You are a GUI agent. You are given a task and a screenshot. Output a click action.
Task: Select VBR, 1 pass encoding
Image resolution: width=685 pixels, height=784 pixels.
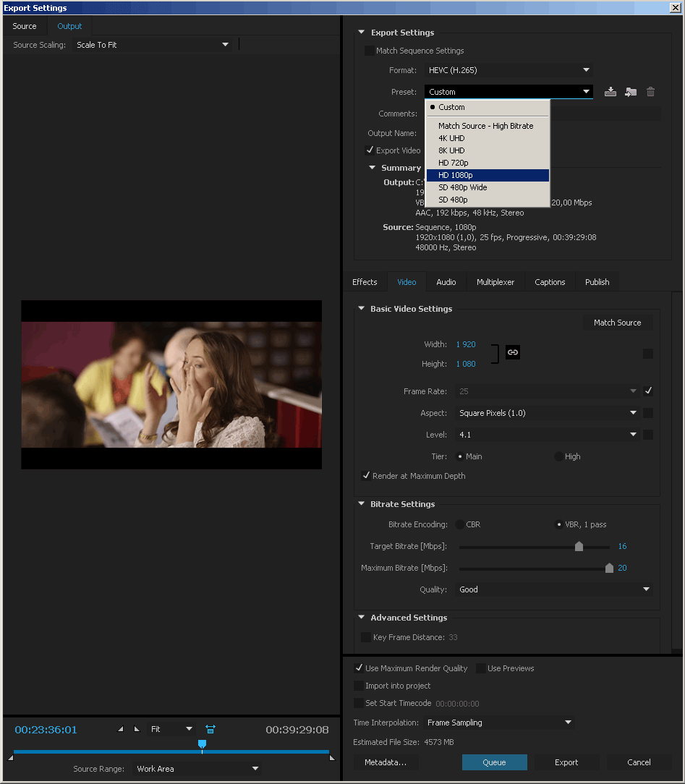click(559, 524)
